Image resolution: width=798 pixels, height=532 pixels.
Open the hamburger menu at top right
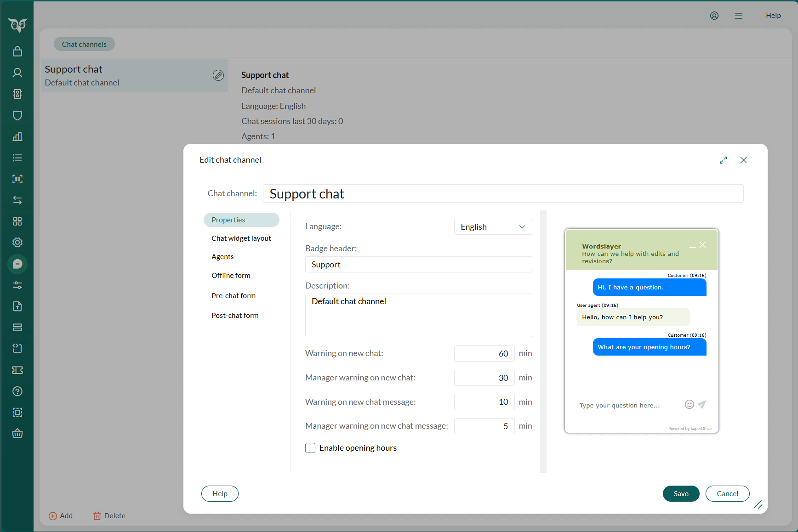pyautogui.click(x=738, y=15)
